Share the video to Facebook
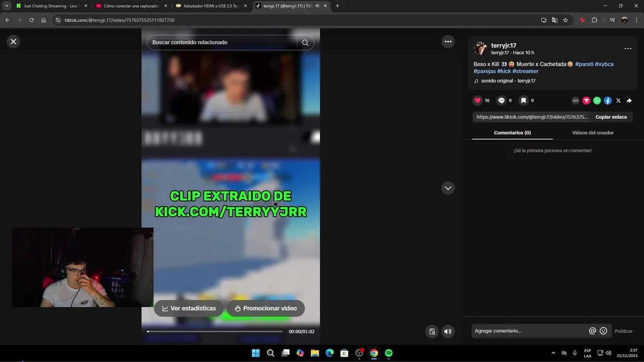Image resolution: width=644 pixels, height=362 pixels. [608, 101]
